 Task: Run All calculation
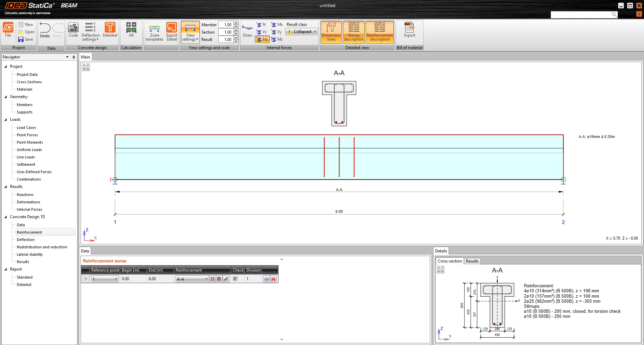131,30
